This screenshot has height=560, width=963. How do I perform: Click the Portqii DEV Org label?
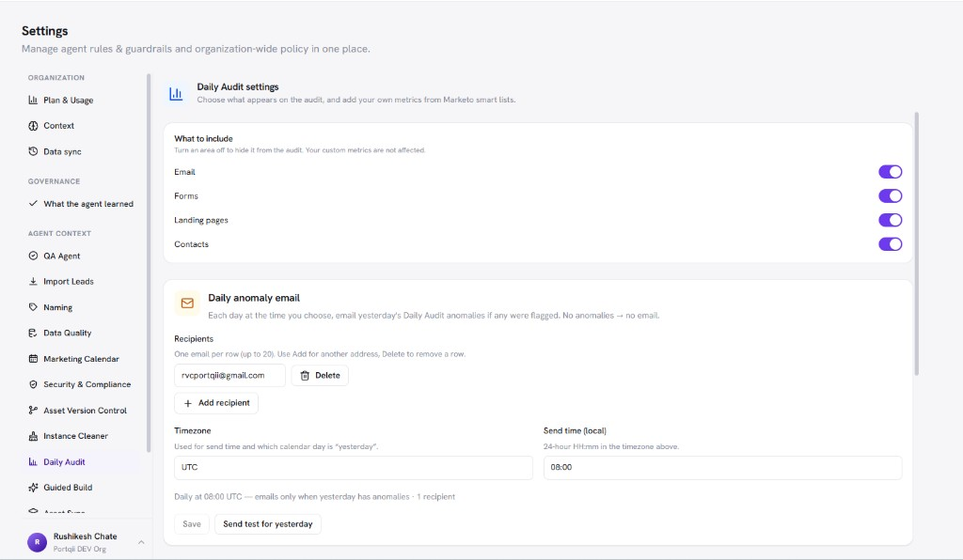click(x=80, y=549)
